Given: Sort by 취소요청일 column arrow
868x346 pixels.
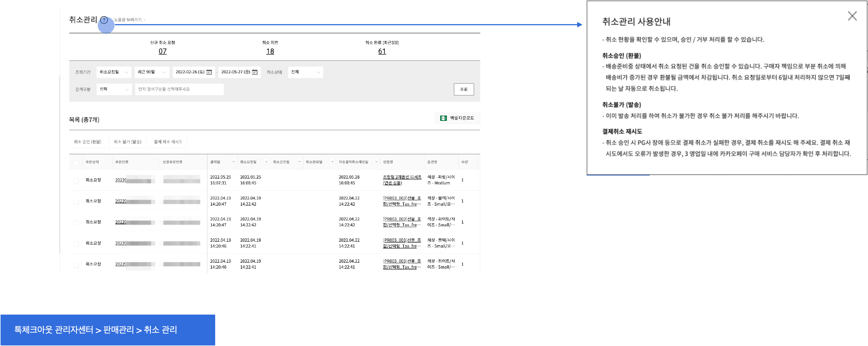Looking at the screenshot, I should (x=266, y=162).
